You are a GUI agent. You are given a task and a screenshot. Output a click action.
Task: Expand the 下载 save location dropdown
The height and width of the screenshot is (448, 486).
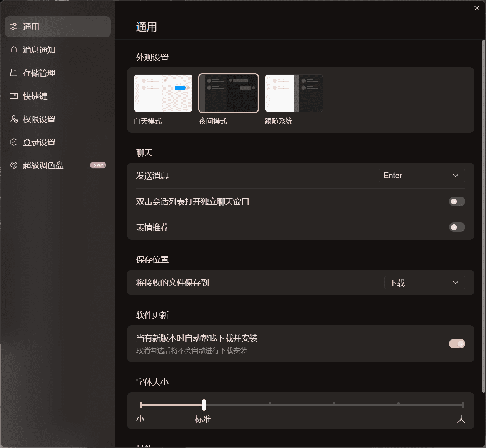click(x=424, y=283)
